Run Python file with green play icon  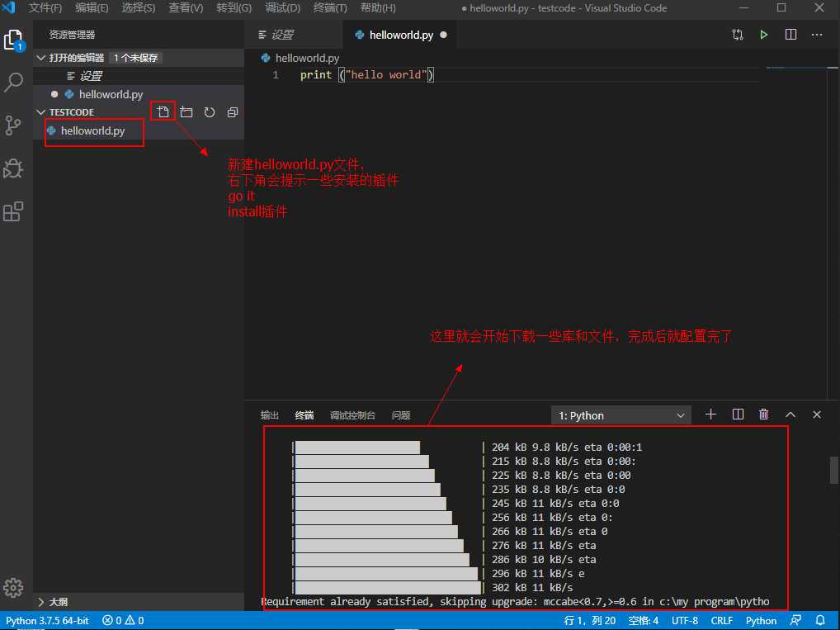(x=763, y=35)
